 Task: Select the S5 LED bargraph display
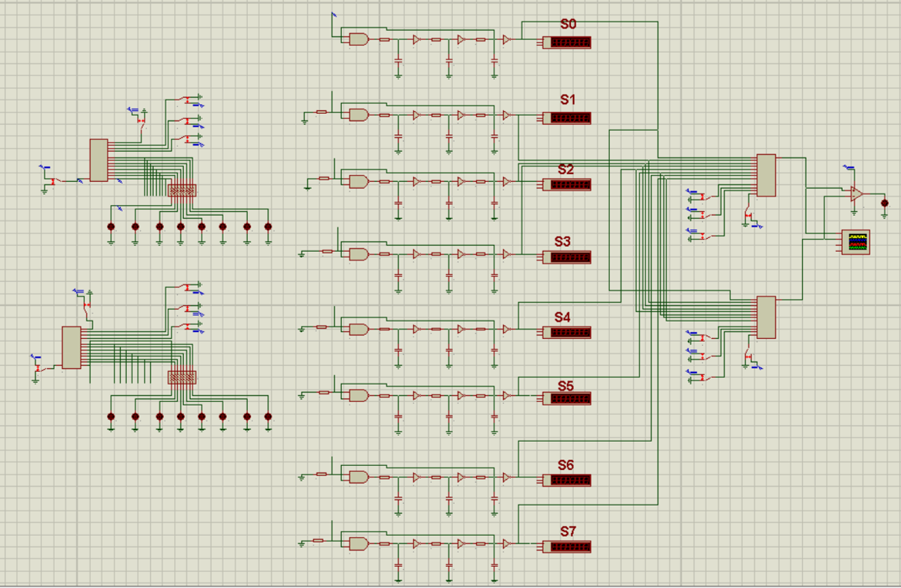point(566,398)
